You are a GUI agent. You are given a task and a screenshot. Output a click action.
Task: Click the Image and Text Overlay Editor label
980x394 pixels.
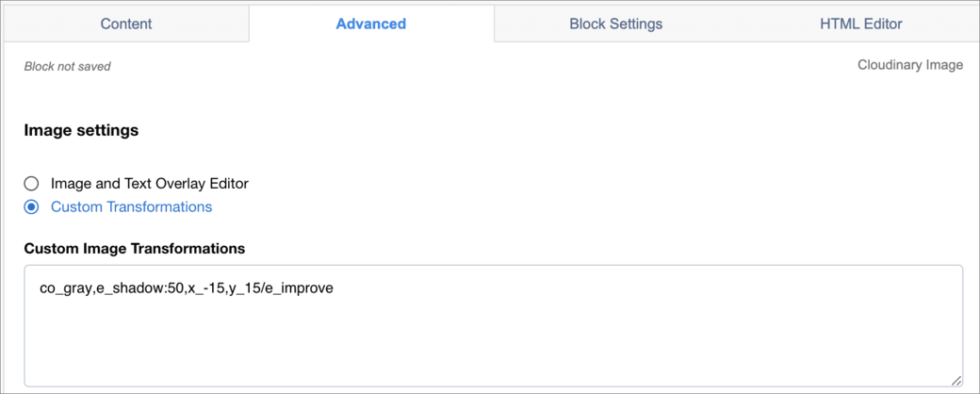[x=150, y=184]
